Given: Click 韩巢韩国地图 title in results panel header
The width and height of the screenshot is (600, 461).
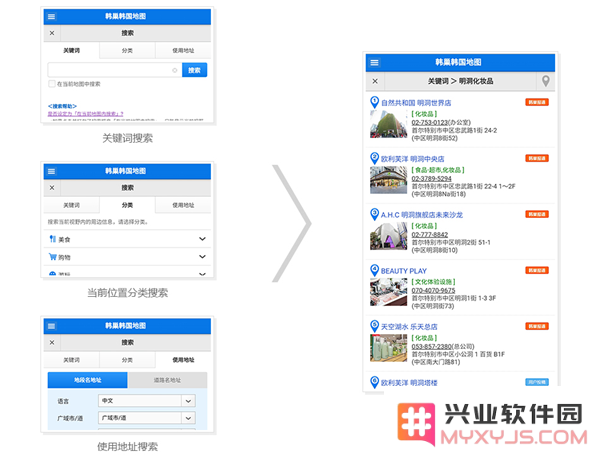Looking at the screenshot, I should click(458, 62).
